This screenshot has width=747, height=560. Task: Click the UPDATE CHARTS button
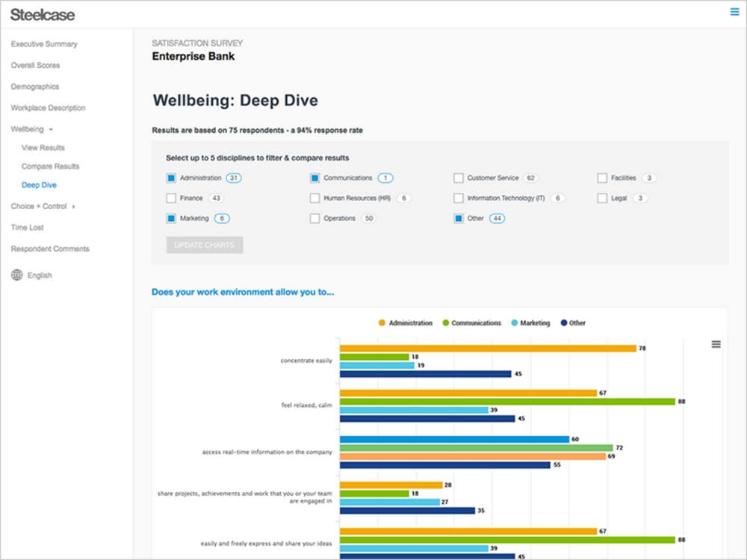coord(204,244)
